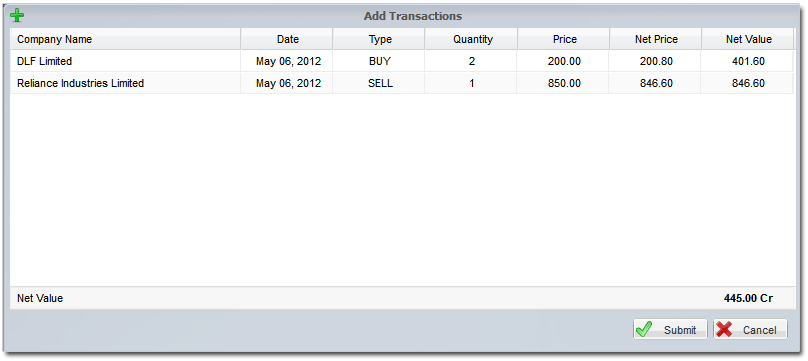Click the 401.60 net value cell
This screenshot has height=361, width=808.
pyautogui.click(x=748, y=61)
